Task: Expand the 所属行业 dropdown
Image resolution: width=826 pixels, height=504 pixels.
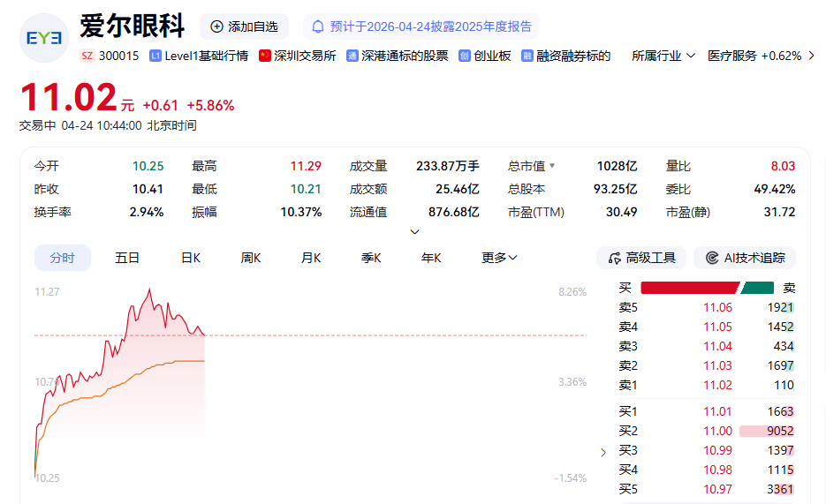Action: tap(663, 56)
